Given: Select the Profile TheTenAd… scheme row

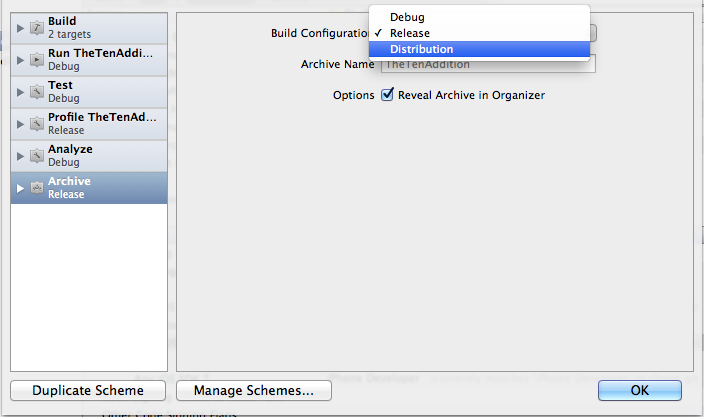Looking at the screenshot, I should tap(89, 124).
